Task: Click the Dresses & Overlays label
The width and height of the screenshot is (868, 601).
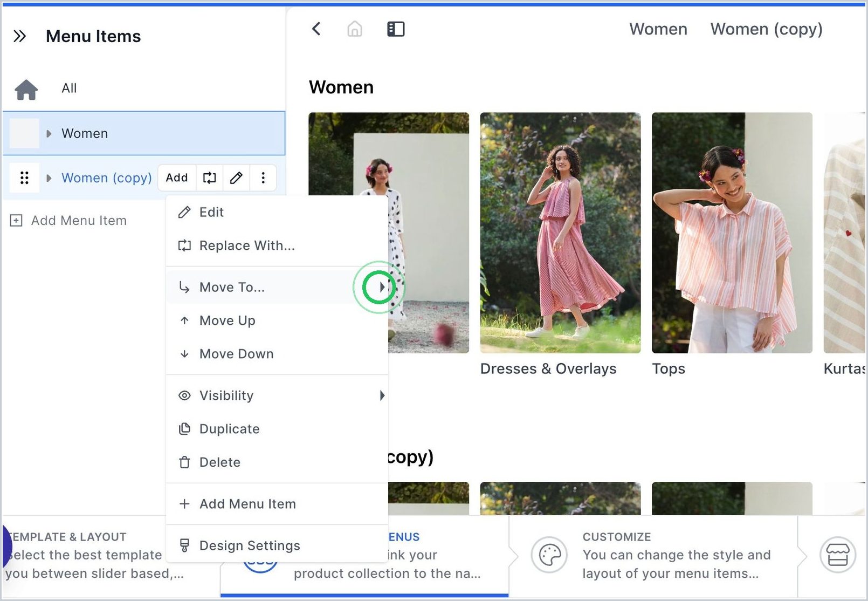Action: [x=548, y=368]
